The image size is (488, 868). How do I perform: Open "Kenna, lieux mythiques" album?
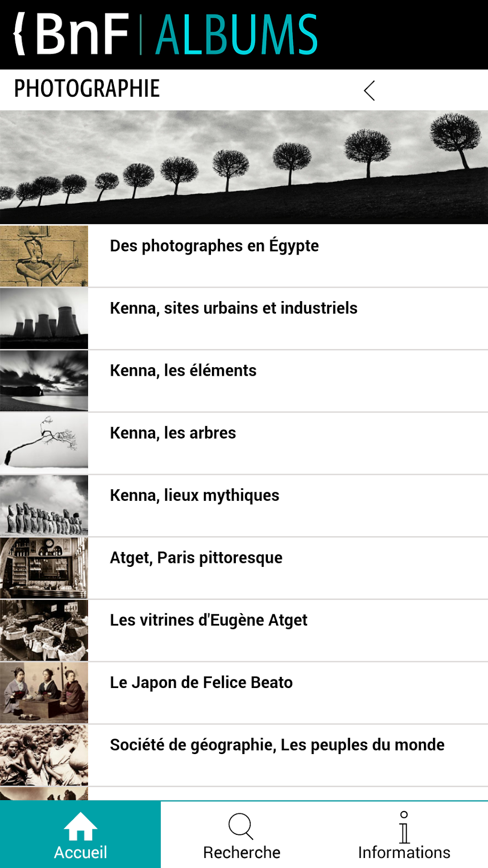[x=195, y=496]
